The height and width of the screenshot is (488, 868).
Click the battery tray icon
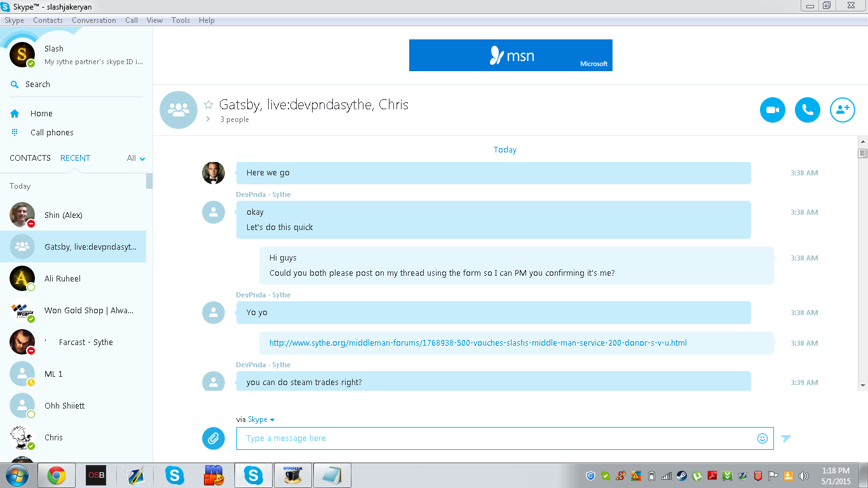coord(651,476)
